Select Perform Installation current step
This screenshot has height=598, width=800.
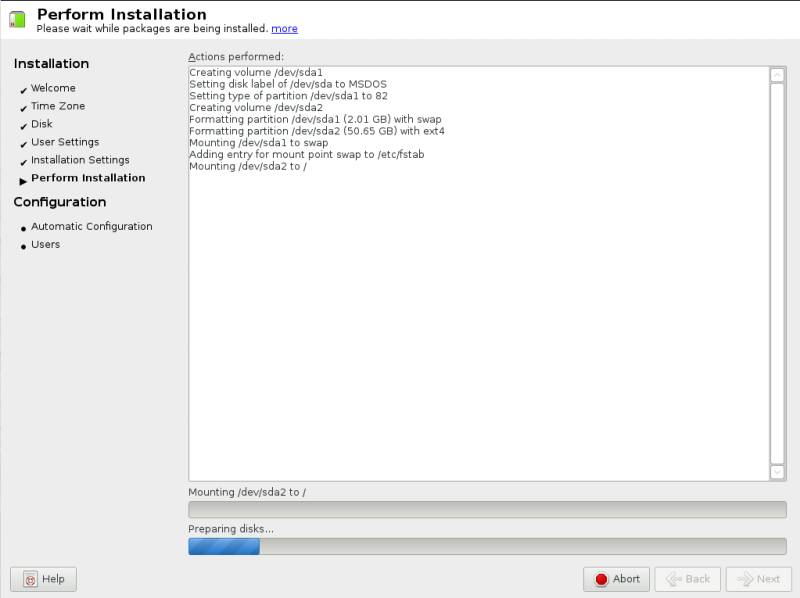(88, 178)
